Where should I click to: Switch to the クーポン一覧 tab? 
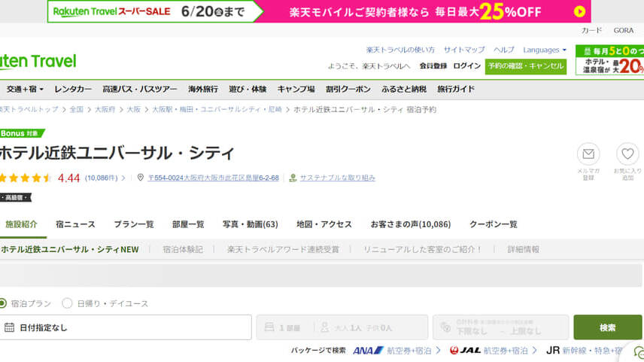(x=494, y=224)
